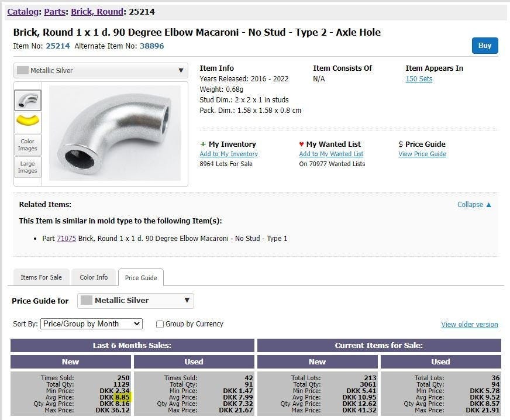Open the Sort By dropdown
510x420 pixels.
pyautogui.click(x=91, y=324)
